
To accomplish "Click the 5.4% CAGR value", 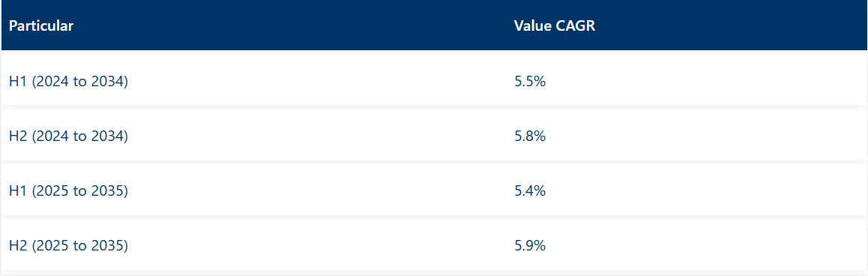I will (x=530, y=190).
